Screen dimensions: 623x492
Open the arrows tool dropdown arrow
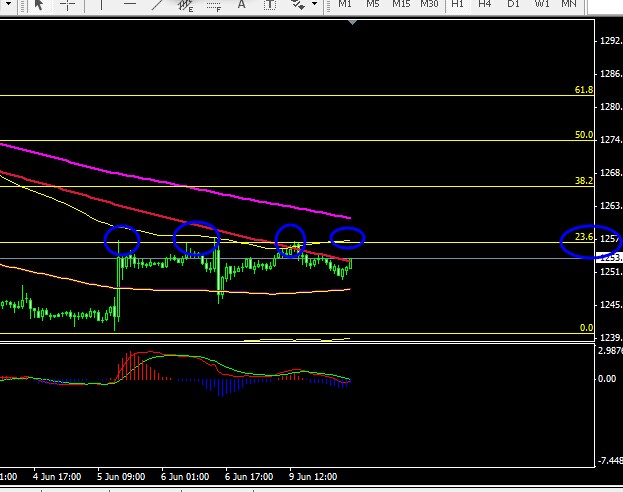pyautogui.click(x=315, y=4)
